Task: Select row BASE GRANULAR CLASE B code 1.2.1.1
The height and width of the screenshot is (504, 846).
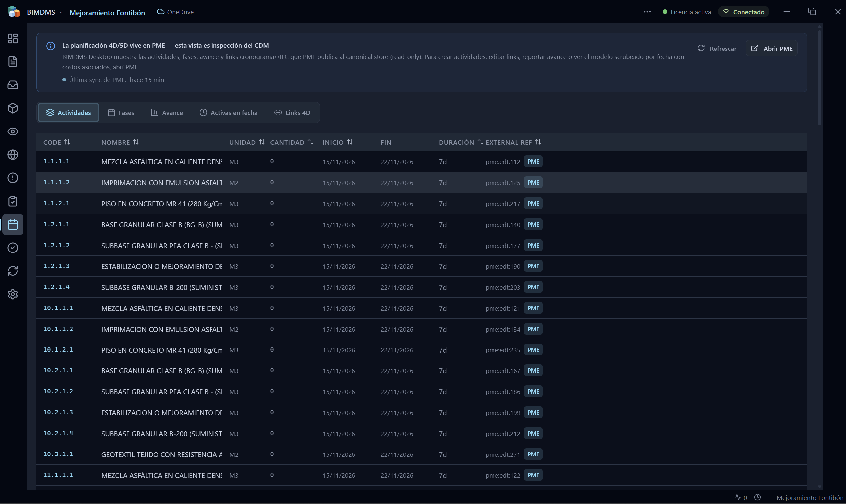Action: 421,225
